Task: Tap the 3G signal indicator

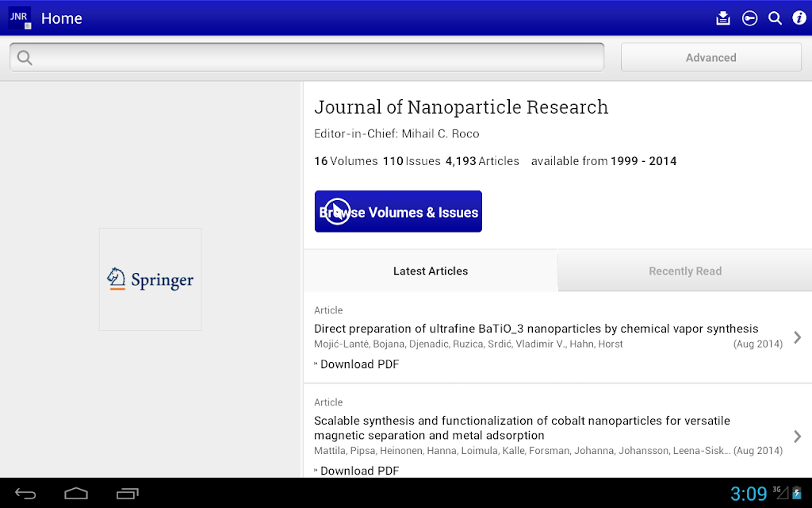Action: point(780,492)
